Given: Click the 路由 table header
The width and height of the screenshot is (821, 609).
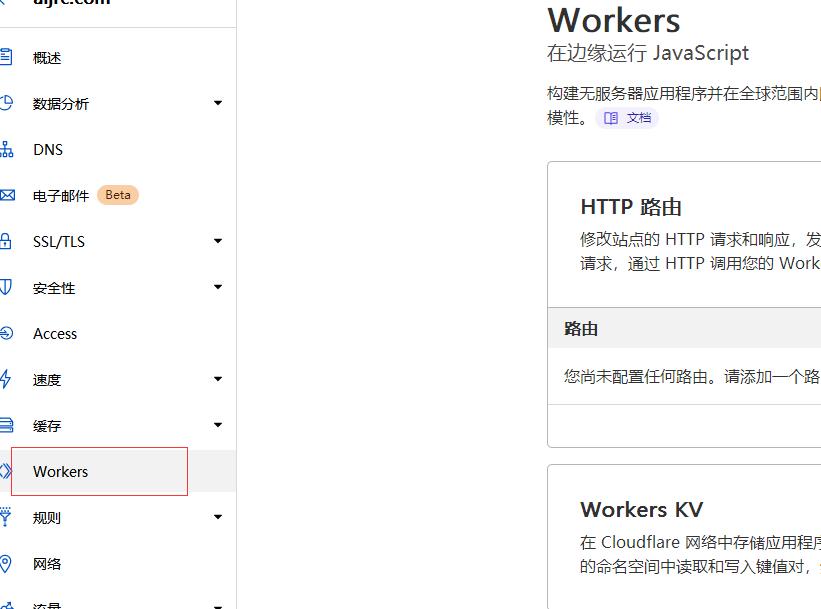Looking at the screenshot, I should 581,329.
